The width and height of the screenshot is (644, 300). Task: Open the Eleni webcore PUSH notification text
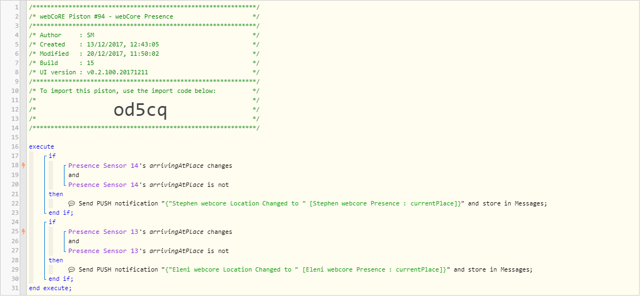(306, 269)
